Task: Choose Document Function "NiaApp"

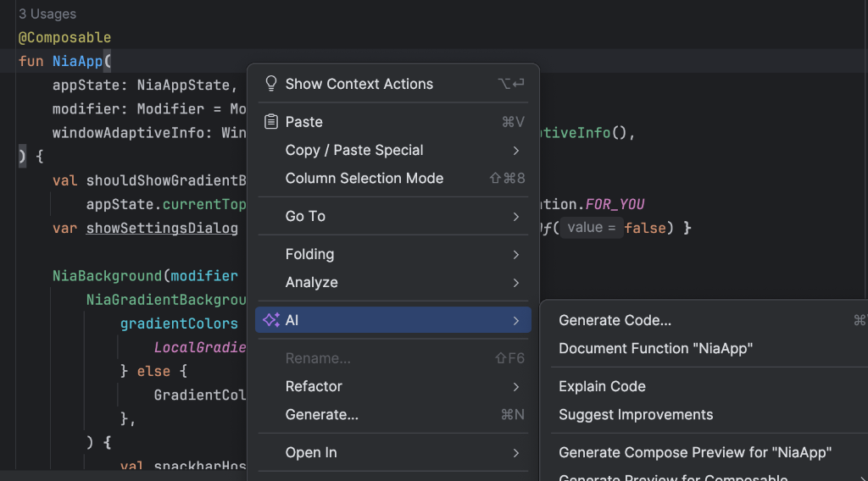Action: [655, 348]
